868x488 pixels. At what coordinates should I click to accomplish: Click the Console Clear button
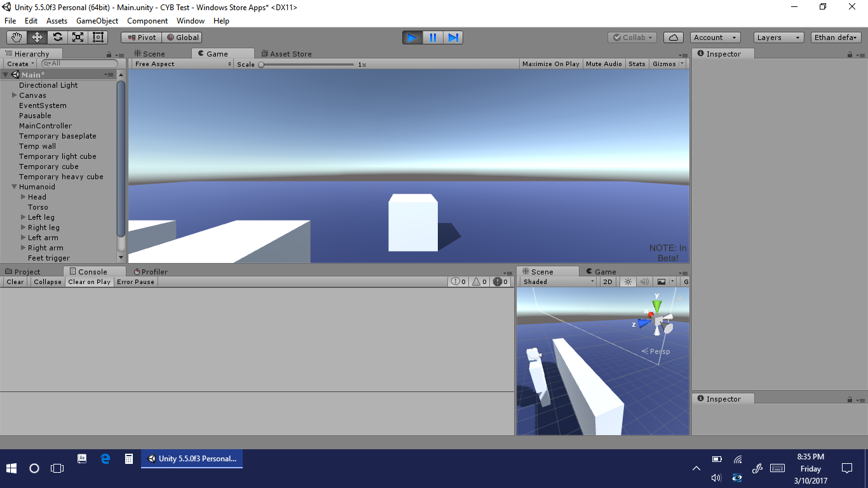pos(15,282)
